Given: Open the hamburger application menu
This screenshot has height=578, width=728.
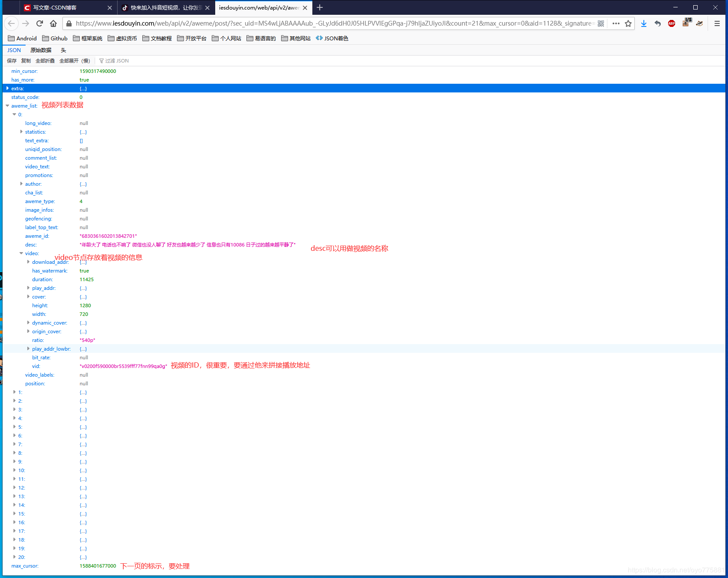Looking at the screenshot, I should 717,23.
